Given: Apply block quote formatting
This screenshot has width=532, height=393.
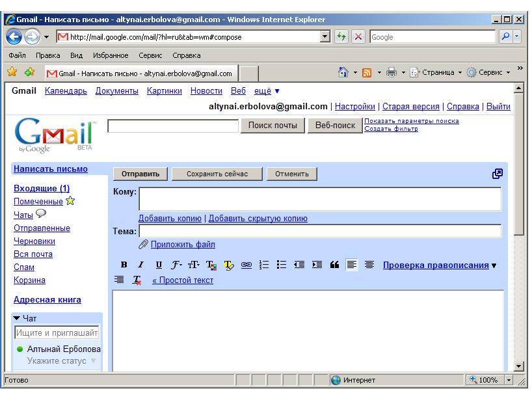Looking at the screenshot, I should pyautogui.click(x=334, y=265).
